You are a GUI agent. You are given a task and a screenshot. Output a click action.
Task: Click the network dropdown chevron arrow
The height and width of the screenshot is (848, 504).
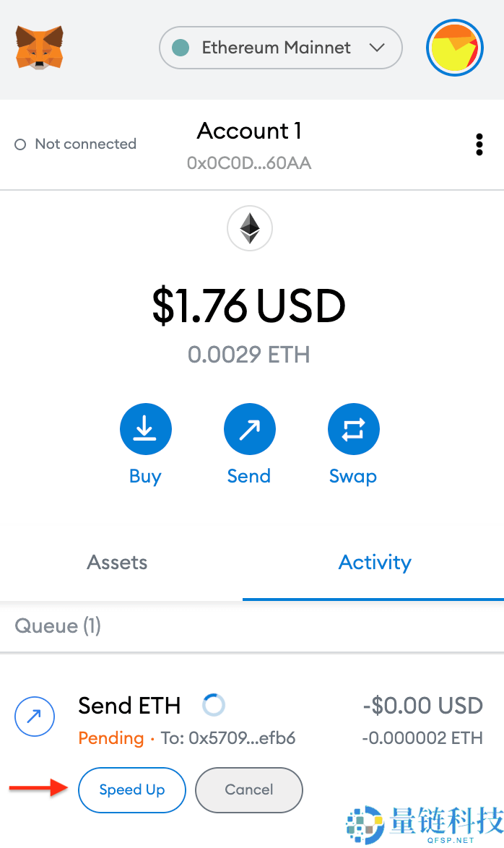(x=376, y=48)
